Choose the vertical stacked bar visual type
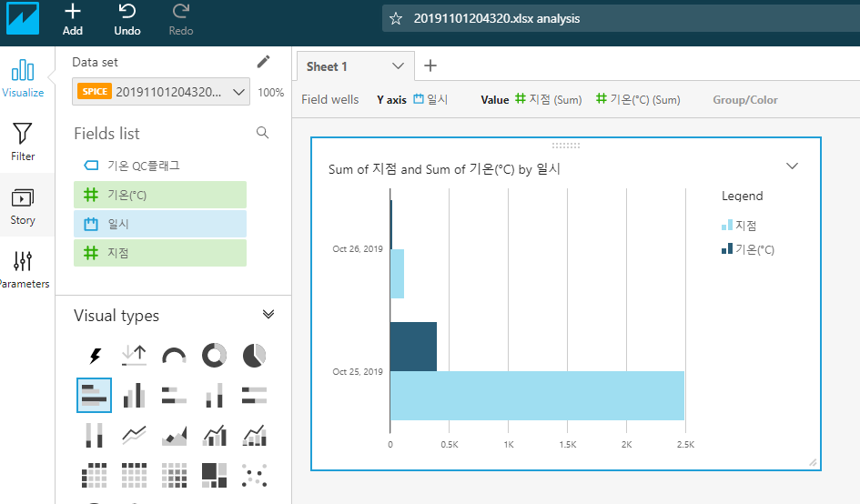Viewport: 860px width, 504px height. tap(214, 395)
